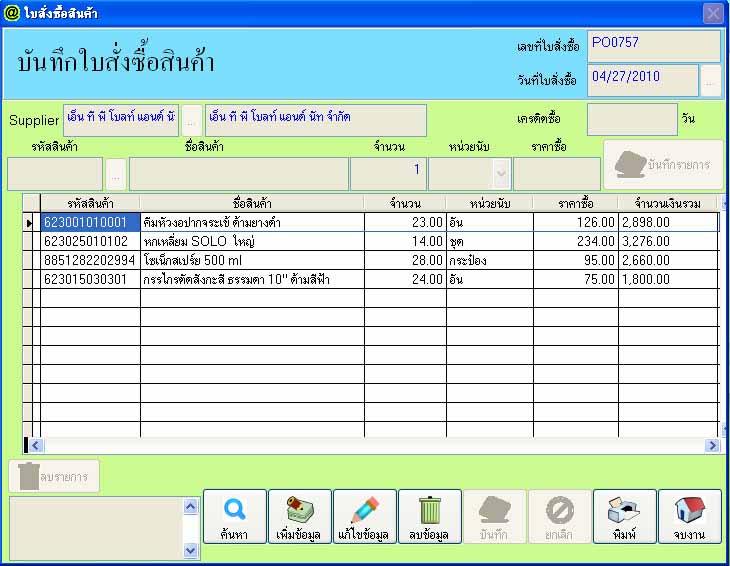
Task: Click the supplier code input field
Action: [121, 120]
